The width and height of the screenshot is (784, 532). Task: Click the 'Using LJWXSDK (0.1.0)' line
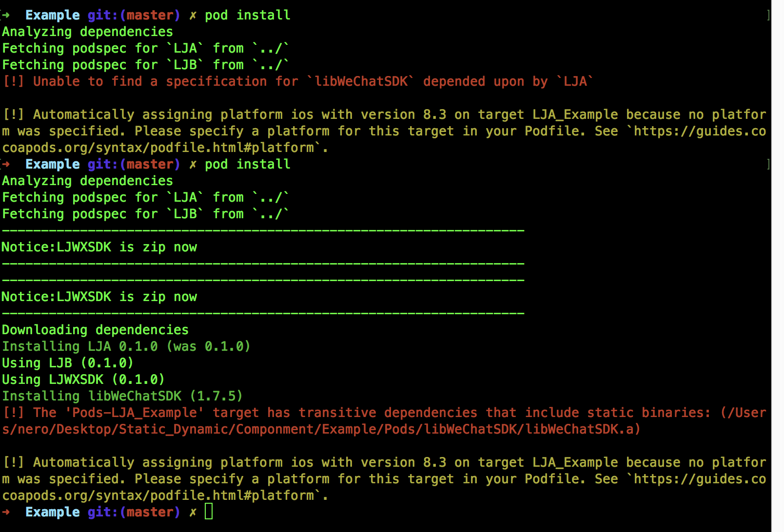pos(83,380)
